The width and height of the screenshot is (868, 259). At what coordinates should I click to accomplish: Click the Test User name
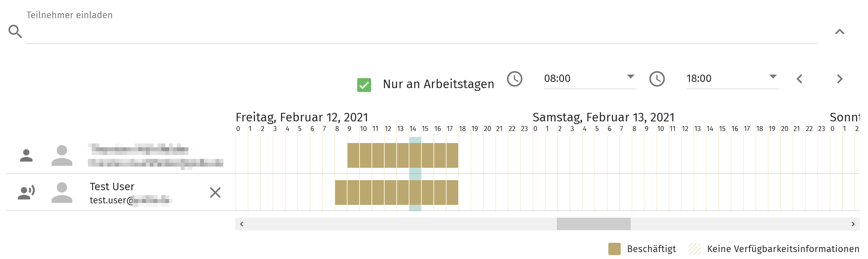[x=112, y=187]
